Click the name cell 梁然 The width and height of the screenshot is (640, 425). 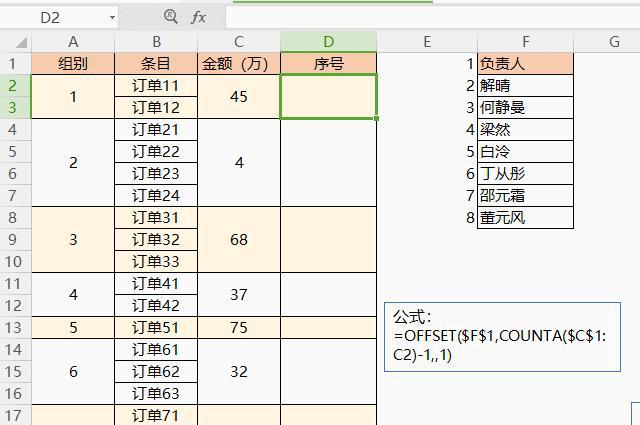click(x=526, y=130)
